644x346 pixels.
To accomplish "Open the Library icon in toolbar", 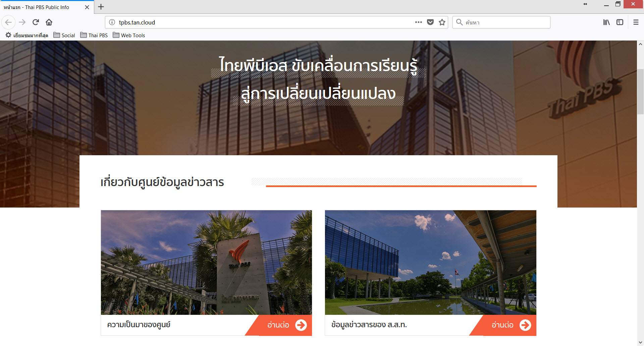I will pyautogui.click(x=606, y=22).
